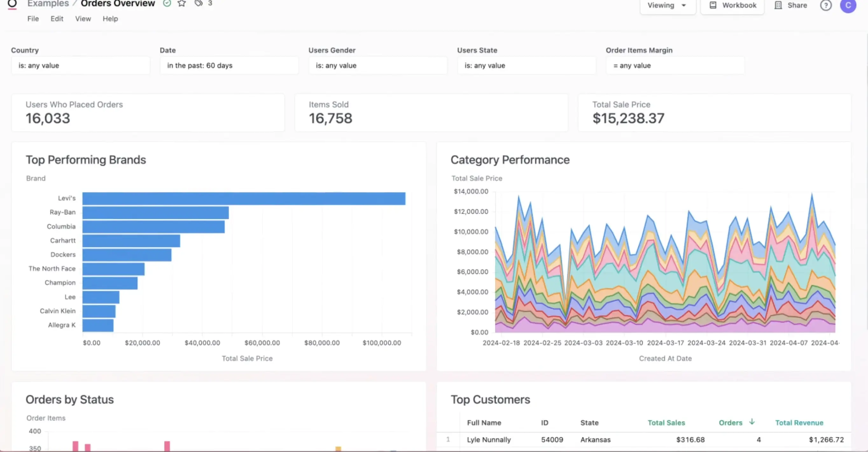Open the Help menu

(110, 19)
